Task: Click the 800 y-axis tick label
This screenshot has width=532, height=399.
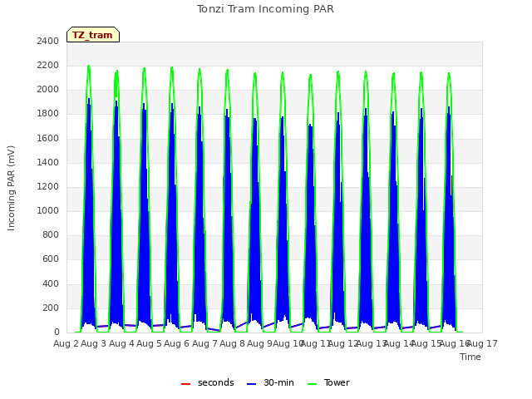Action: [51, 234]
